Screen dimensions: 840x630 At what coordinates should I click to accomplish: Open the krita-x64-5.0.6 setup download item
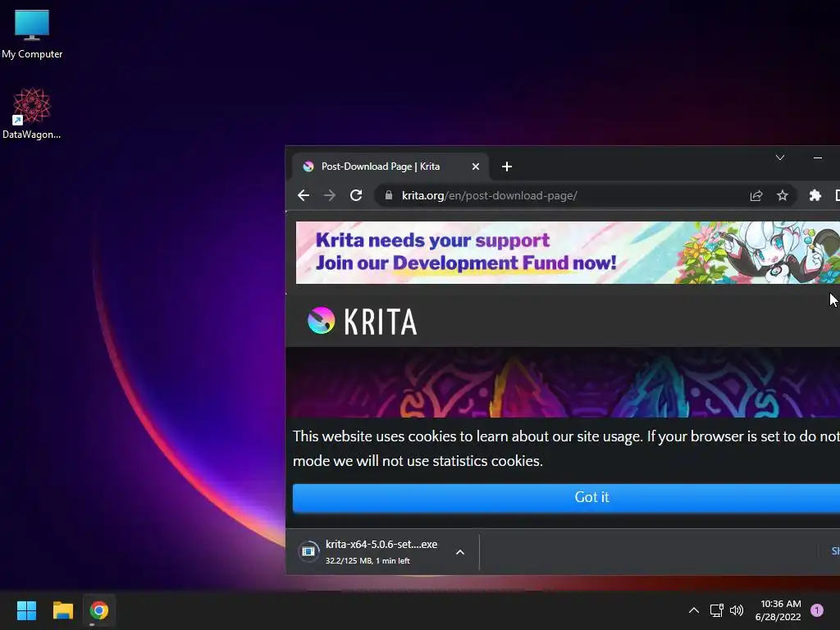point(381,552)
